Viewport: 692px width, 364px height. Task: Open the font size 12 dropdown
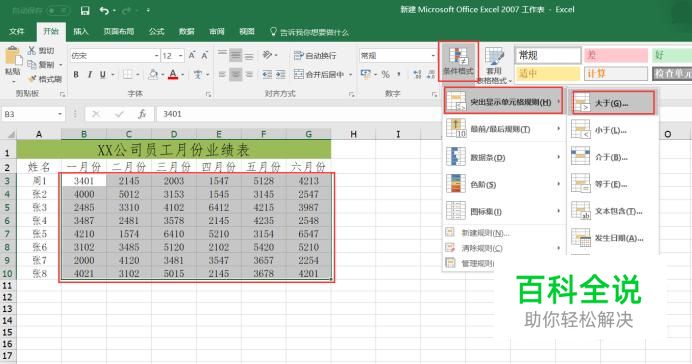[181, 56]
